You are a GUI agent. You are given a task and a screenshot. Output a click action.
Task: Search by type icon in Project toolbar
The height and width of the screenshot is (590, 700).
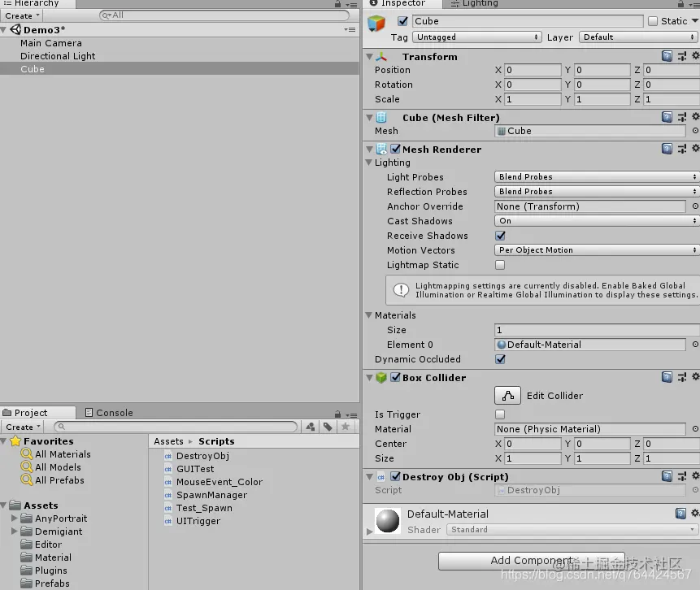311,427
